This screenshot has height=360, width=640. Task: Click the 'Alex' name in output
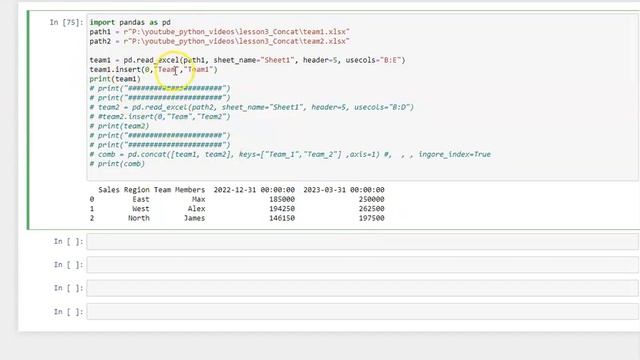(x=196, y=209)
